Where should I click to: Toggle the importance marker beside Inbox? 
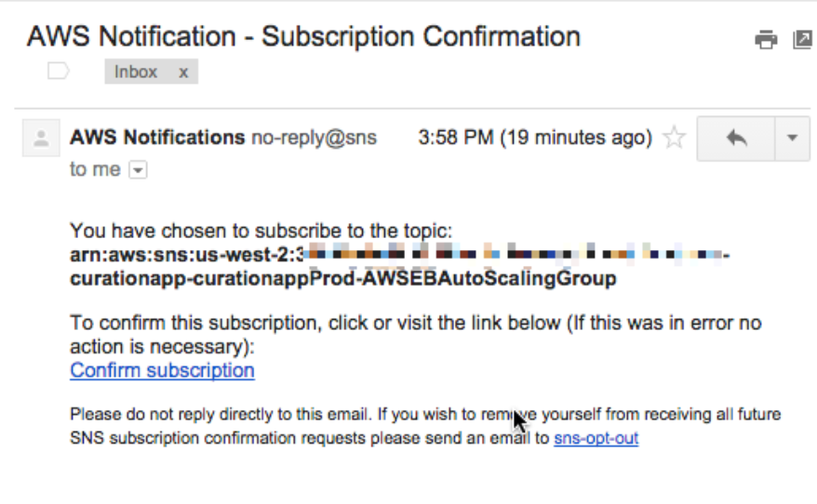point(59,72)
